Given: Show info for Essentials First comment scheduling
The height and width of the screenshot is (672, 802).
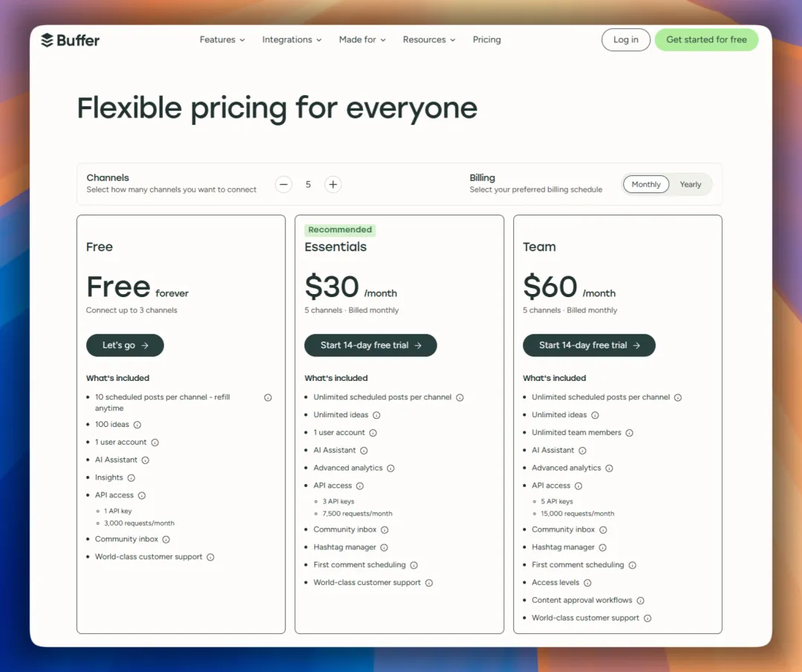Looking at the screenshot, I should pyautogui.click(x=414, y=566).
